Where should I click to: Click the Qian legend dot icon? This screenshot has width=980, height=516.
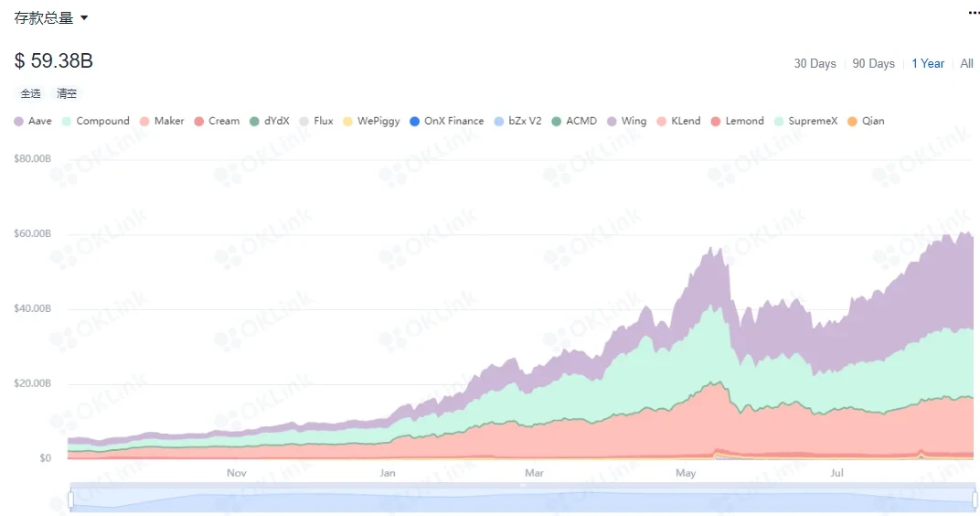click(x=853, y=121)
